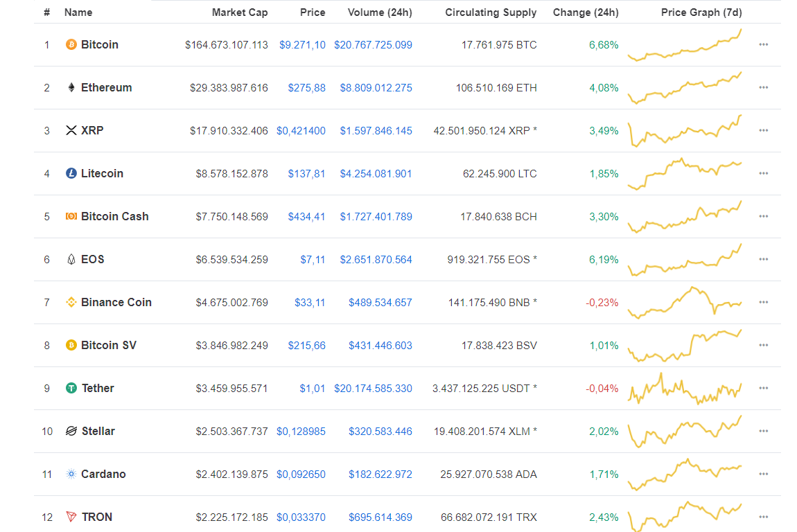Click the Tether logo icon
The height and width of the screenshot is (532, 797).
(71, 388)
